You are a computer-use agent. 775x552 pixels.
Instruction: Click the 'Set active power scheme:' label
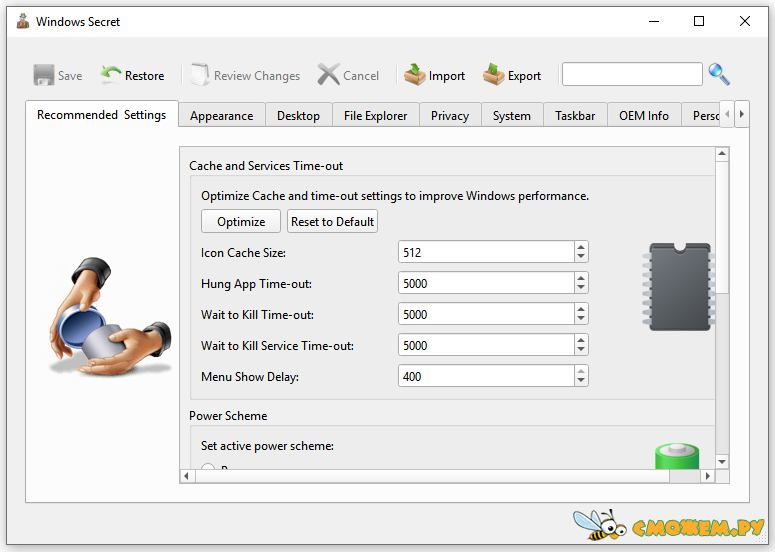point(267,446)
